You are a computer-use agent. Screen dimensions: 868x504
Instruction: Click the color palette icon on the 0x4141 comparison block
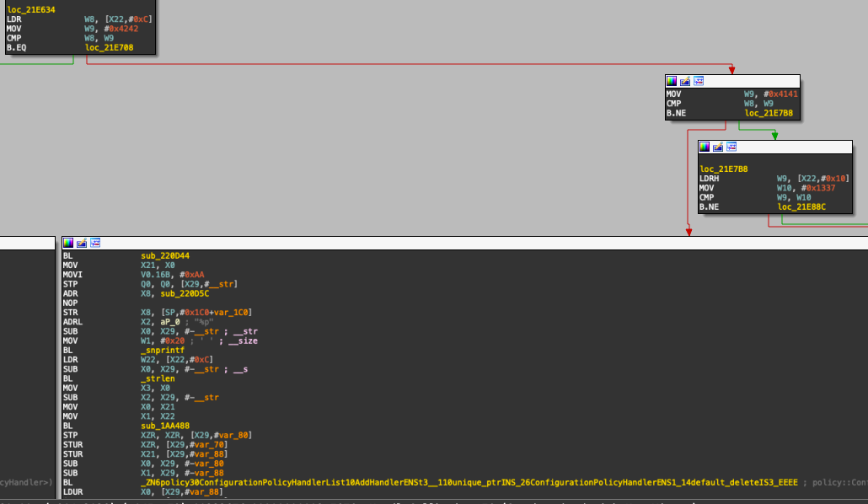(672, 80)
